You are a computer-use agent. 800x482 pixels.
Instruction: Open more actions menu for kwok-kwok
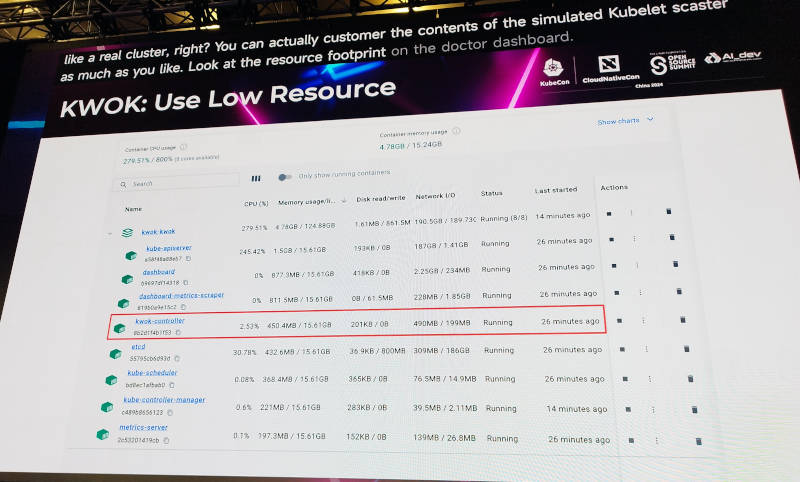click(x=631, y=213)
